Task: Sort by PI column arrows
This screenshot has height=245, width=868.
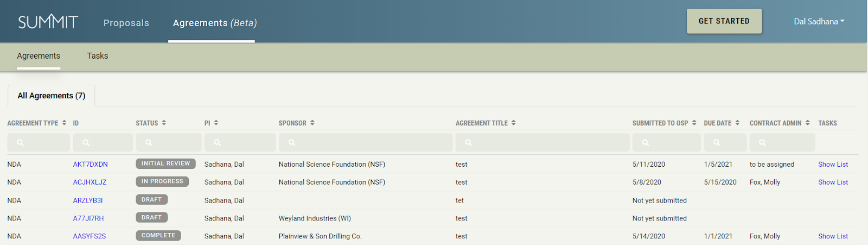Action: pos(216,123)
